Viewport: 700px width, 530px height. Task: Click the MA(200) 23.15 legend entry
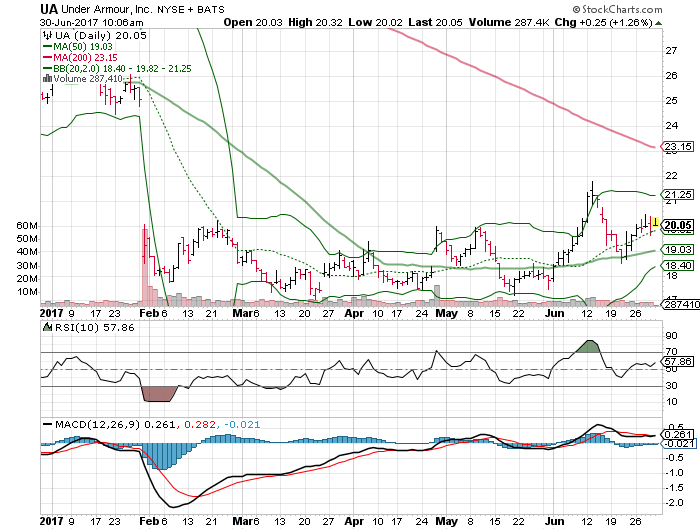[x=80, y=58]
